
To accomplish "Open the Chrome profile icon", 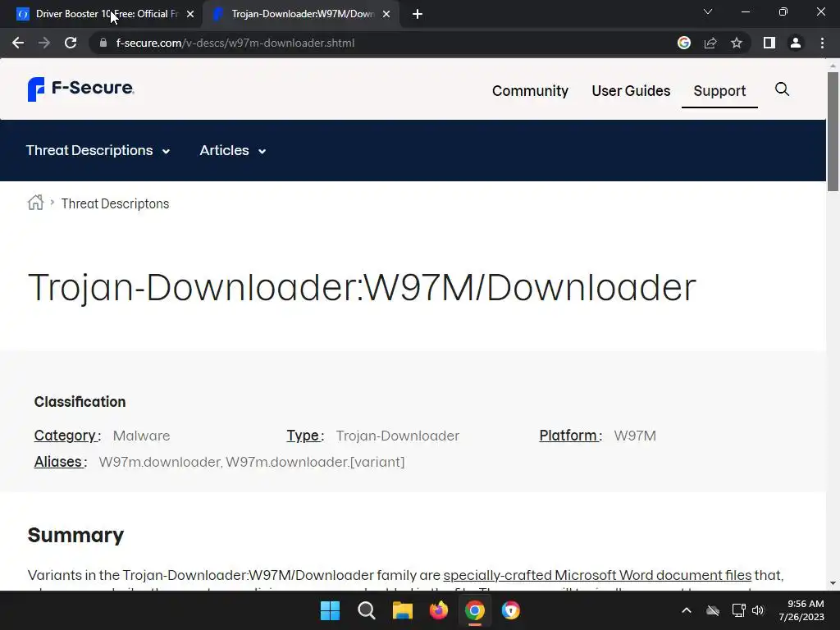I will pos(796,43).
